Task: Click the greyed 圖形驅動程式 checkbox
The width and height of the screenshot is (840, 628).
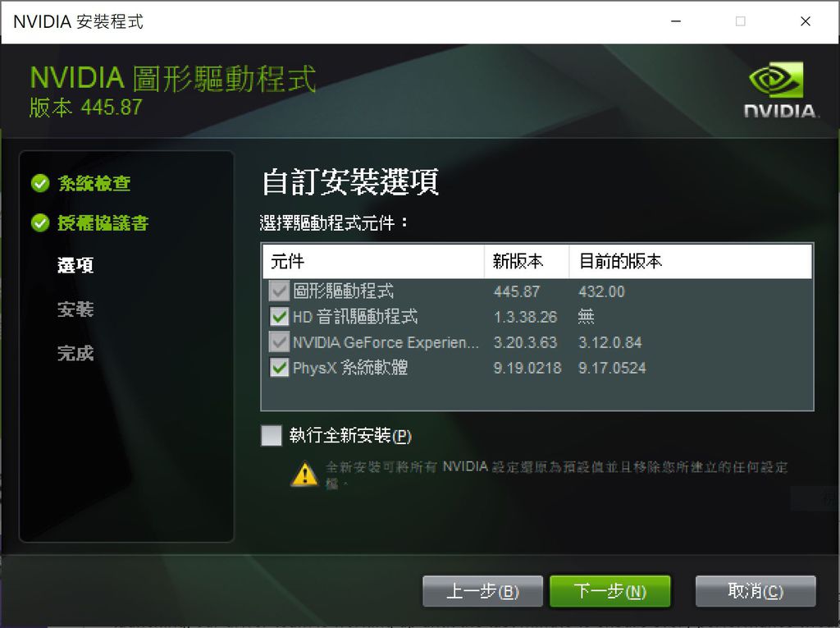Action: 279,291
